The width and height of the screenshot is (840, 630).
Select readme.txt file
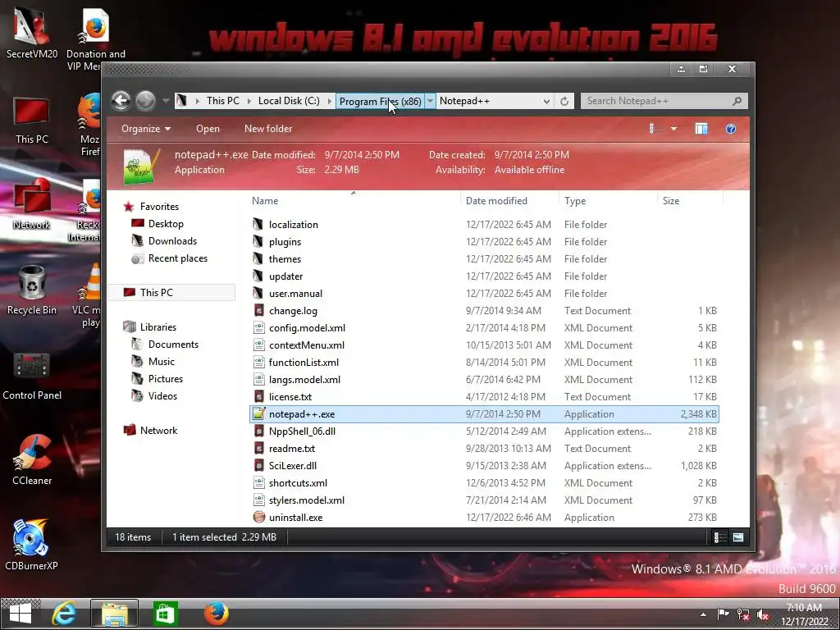292,449
